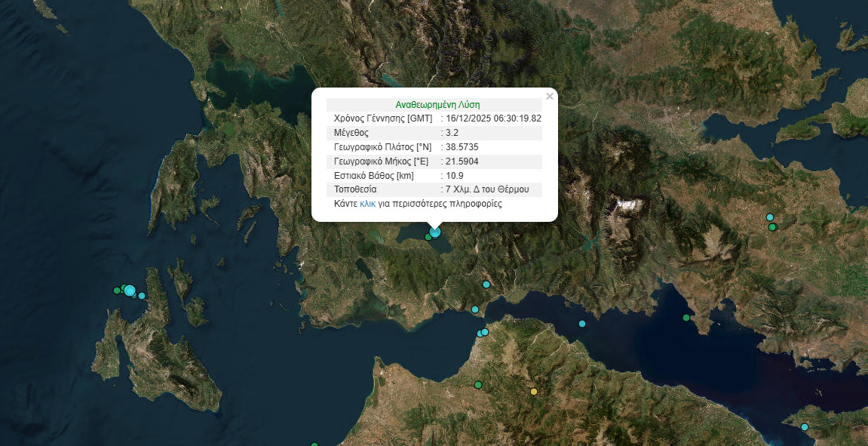Select the green marker on the peninsula tip in the gulf
The height and width of the screenshot is (446, 868).
686,318
